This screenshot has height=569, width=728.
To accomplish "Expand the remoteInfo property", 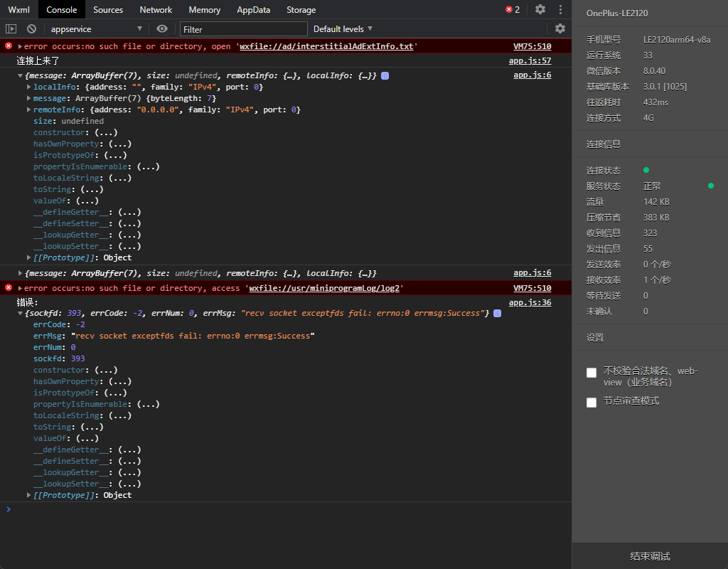I will pos(28,110).
